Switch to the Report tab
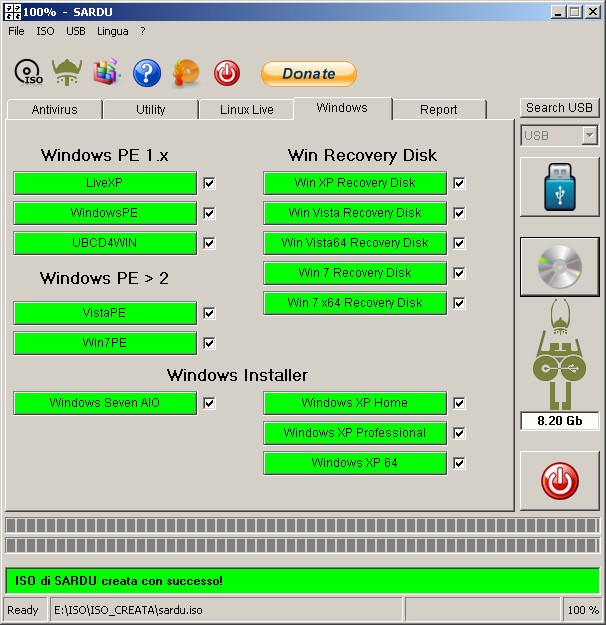 click(x=439, y=110)
